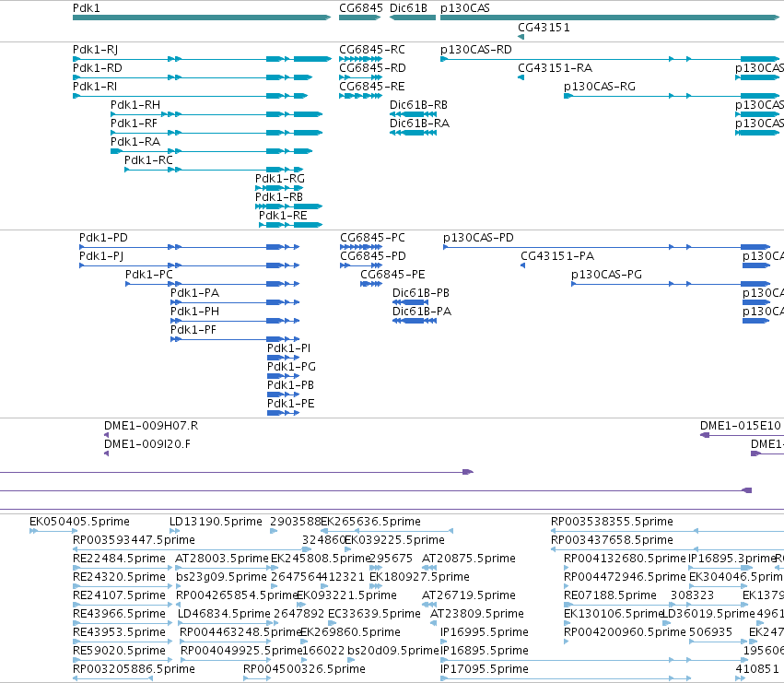Open transcript Pdk1-RI

[95, 87]
